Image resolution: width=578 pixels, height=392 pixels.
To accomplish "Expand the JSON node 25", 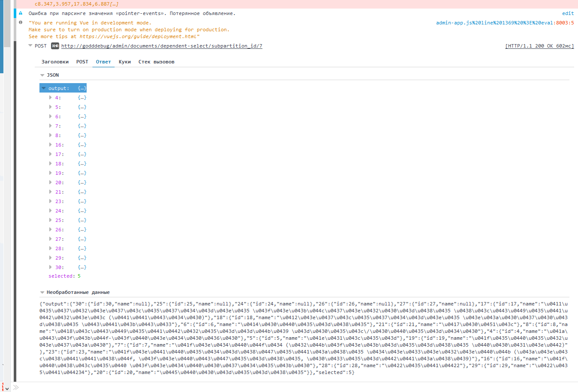I will coord(51,220).
